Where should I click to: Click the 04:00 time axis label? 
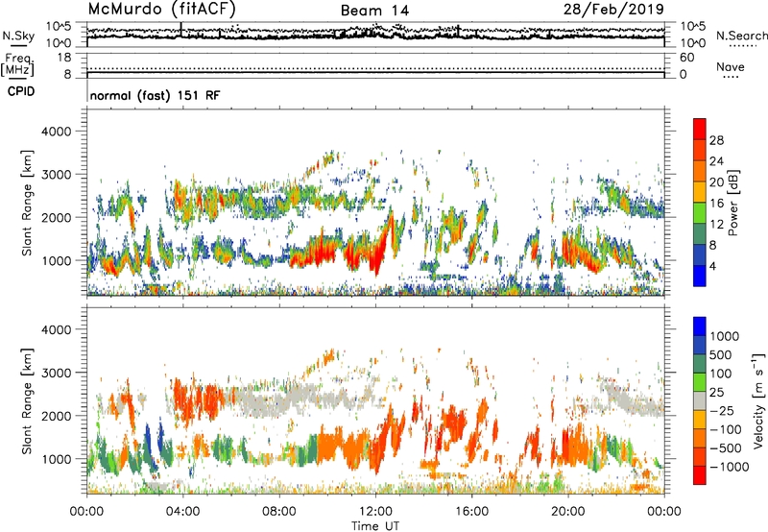point(182,512)
